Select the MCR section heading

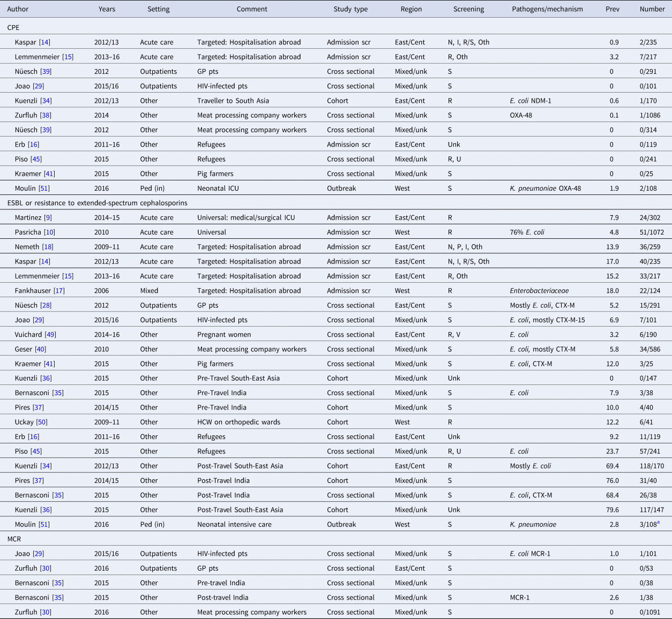pyautogui.click(x=14, y=539)
